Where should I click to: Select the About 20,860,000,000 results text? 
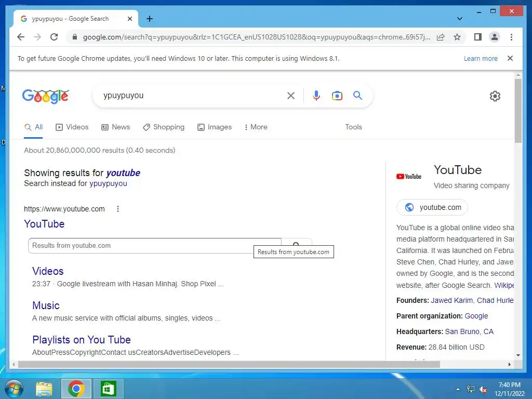(99, 150)
